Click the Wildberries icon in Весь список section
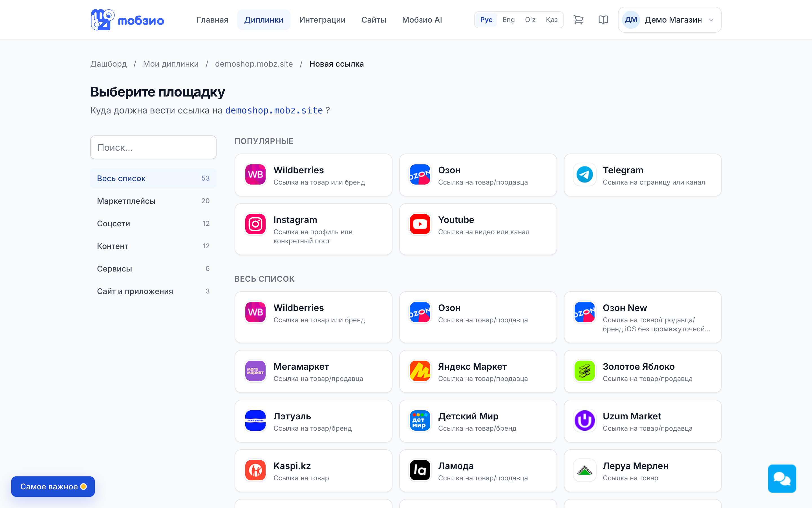Screen dimensions: 812x508 click(255, 312)
